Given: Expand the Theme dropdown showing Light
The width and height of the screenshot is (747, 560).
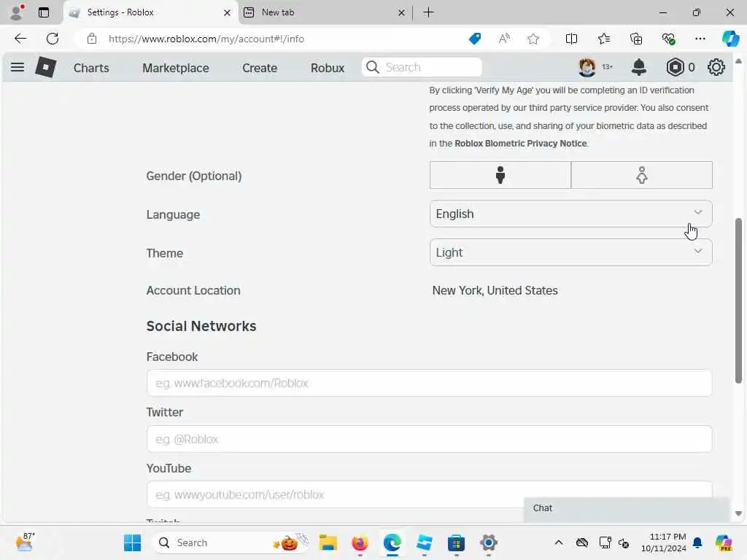Looking at the screenshot, I should pos(570,252).
